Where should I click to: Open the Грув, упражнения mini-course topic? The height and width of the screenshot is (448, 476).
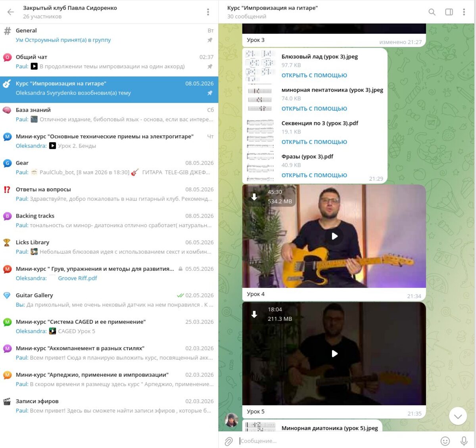[109, 274]
